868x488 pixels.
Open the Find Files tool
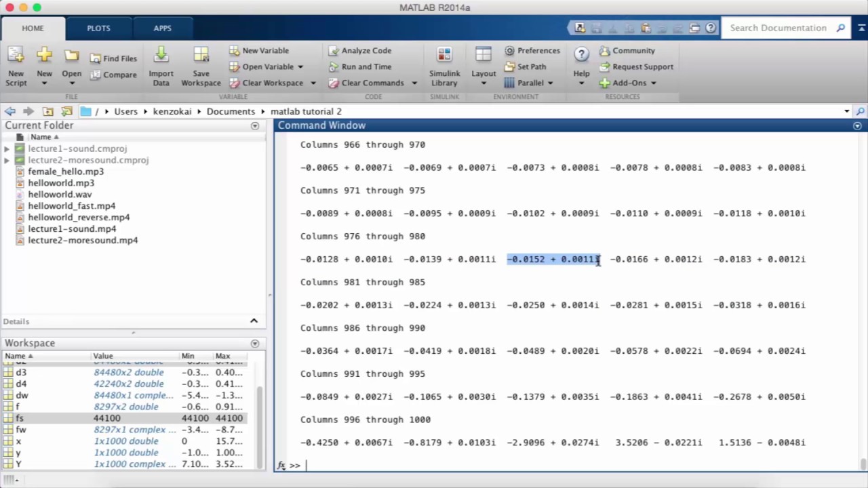113,58
